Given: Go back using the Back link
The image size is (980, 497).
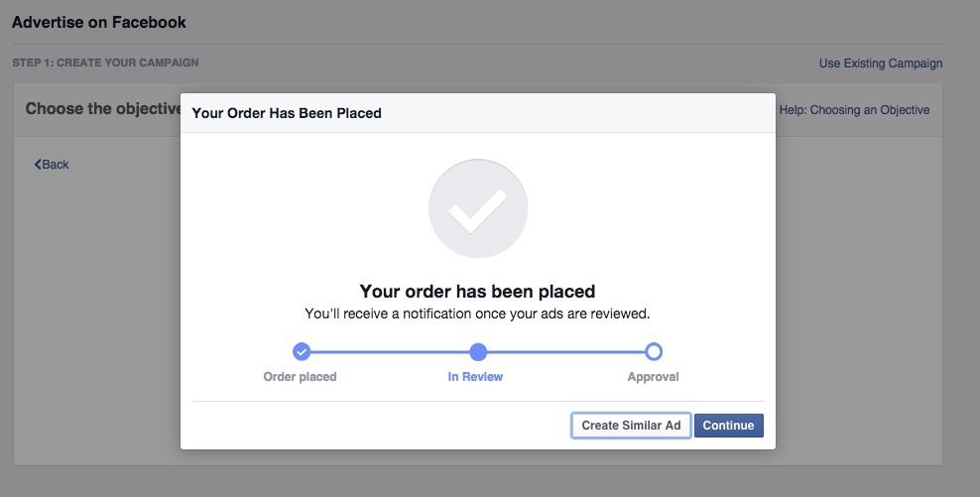Looking at the screenshot, I should [52, 165].
